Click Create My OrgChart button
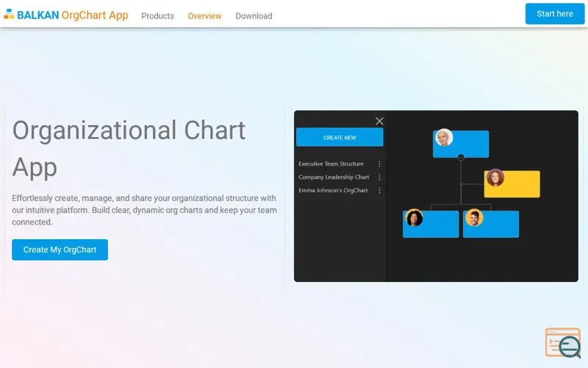Screen dimensions: 588x368 pyautogui.click(x=60, y=250)
